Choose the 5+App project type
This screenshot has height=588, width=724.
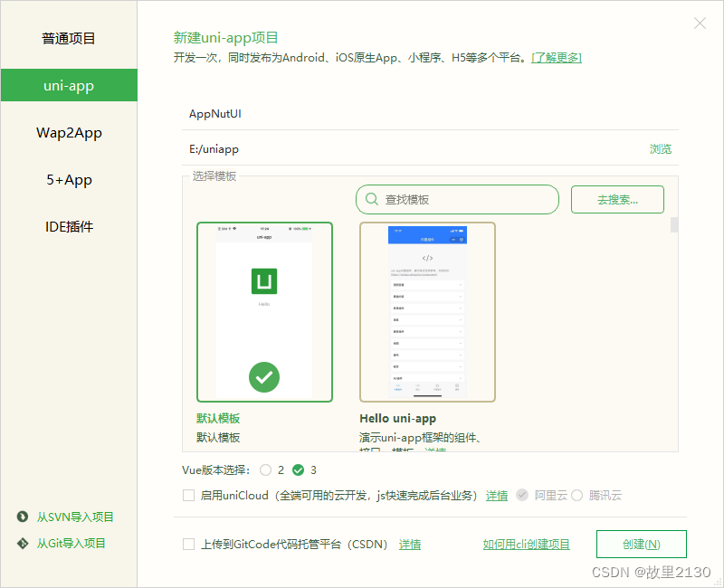[69, 179]
